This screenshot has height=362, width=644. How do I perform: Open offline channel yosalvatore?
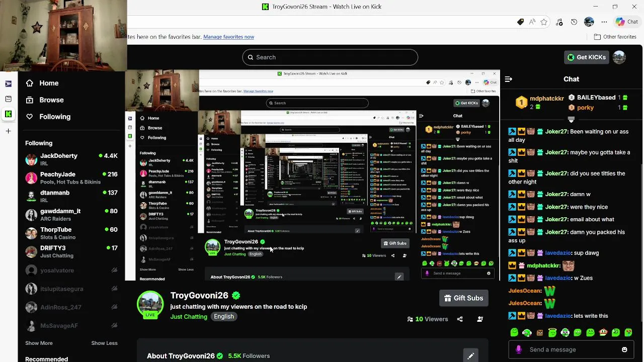point(71,270)
